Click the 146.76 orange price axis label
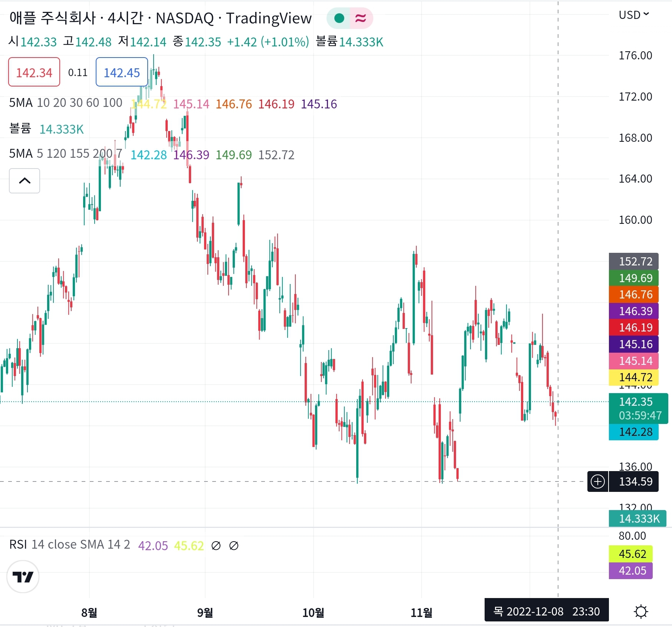Image resolution: width=672 pixels, height=627 pixels. coord(634,294)
